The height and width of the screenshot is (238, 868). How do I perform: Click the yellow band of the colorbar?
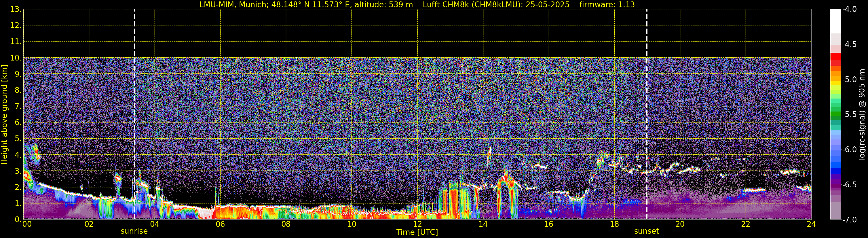pyautogui.click(x=835, y=83)
